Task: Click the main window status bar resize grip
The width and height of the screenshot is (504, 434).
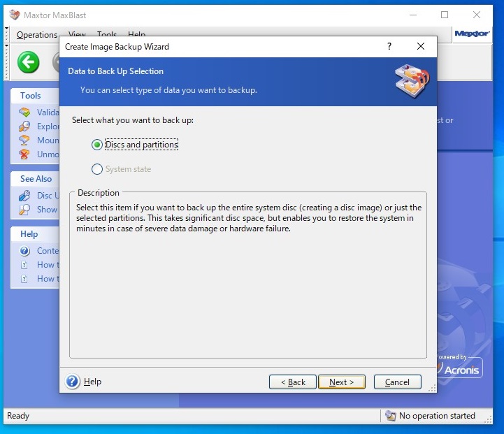Action: coord(489,419)
